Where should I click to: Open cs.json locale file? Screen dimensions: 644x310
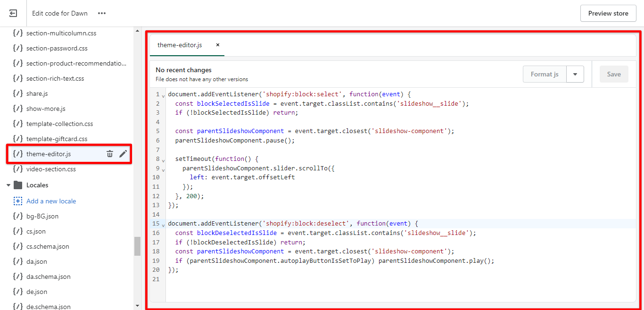(36, 231)
